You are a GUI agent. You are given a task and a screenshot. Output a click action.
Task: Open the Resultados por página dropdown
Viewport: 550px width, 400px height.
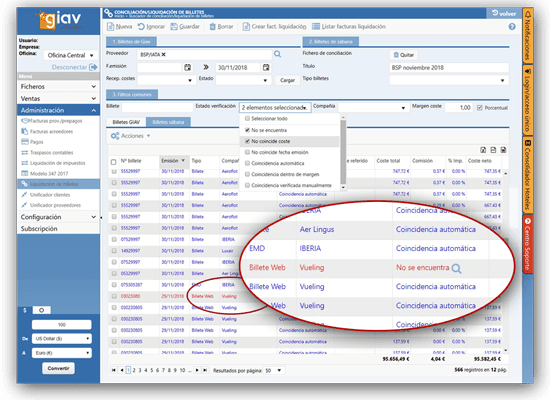(274, 370)
